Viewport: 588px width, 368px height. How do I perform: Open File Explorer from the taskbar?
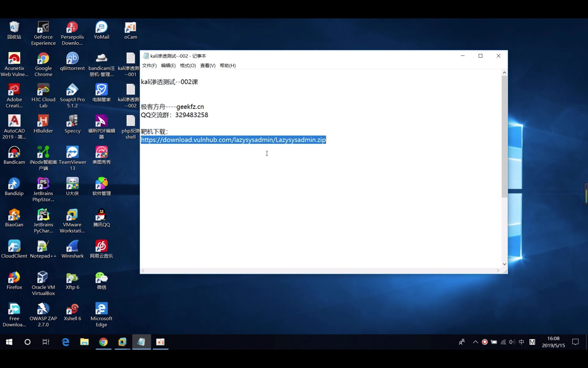84,342
